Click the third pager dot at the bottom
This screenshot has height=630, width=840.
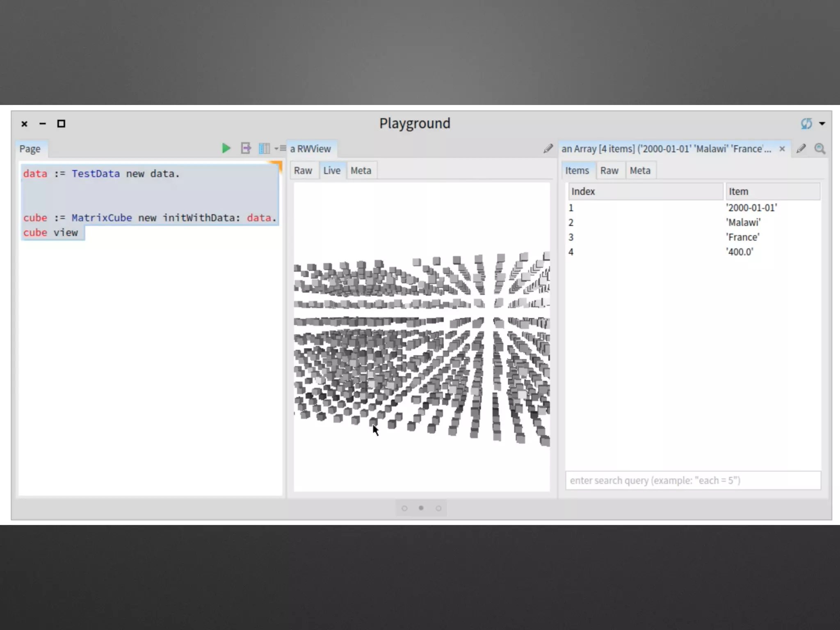click(438, 508)
